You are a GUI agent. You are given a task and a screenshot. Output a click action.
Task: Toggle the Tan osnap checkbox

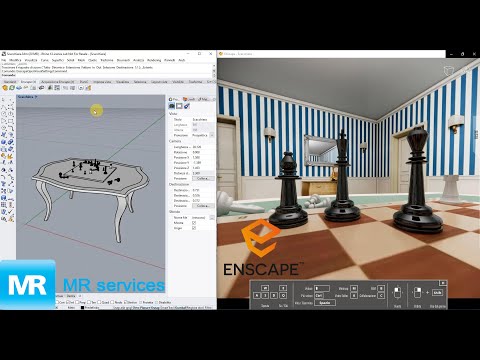point(89,302)
